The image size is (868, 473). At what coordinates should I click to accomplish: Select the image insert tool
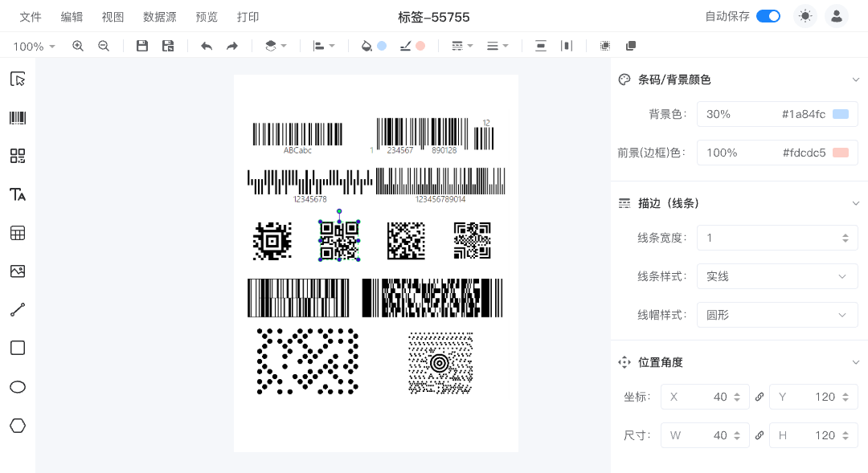(x=18, y=271)
